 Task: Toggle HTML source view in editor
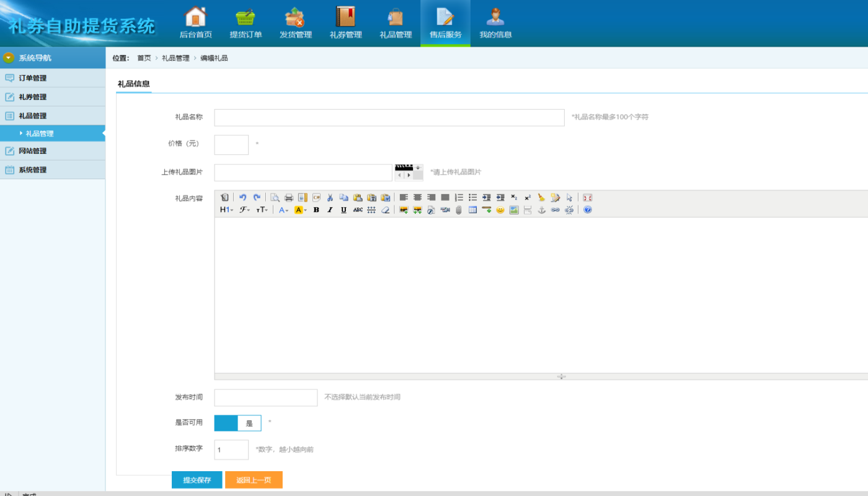(224, 198)
